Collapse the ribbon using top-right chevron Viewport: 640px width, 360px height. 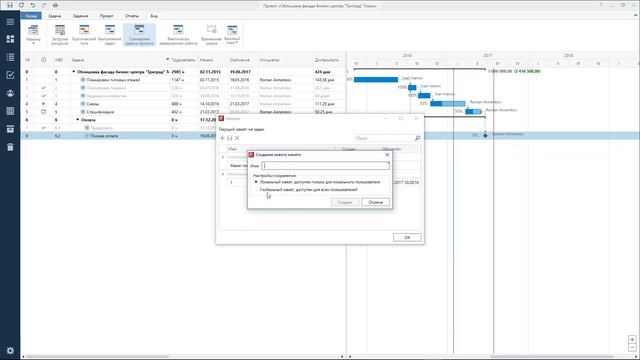635,16
